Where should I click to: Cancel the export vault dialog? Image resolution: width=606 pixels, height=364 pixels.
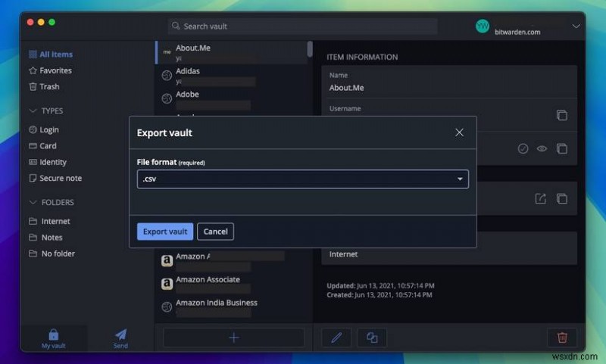(x=215, y=232)
